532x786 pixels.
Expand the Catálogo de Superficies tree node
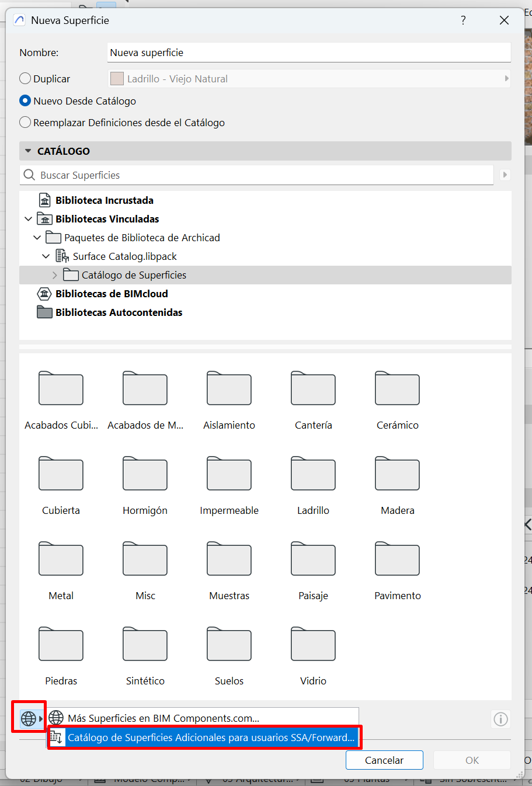click(x=54, y=275)
